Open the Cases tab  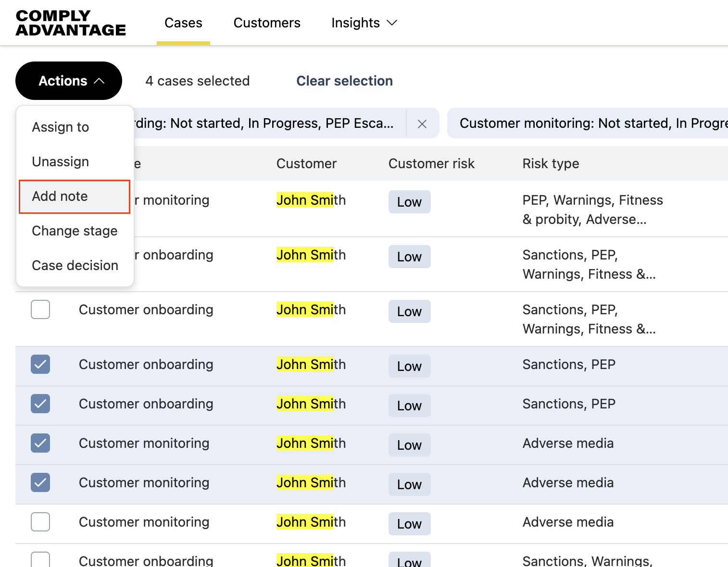pyautogui.click(x=183, y=23)
